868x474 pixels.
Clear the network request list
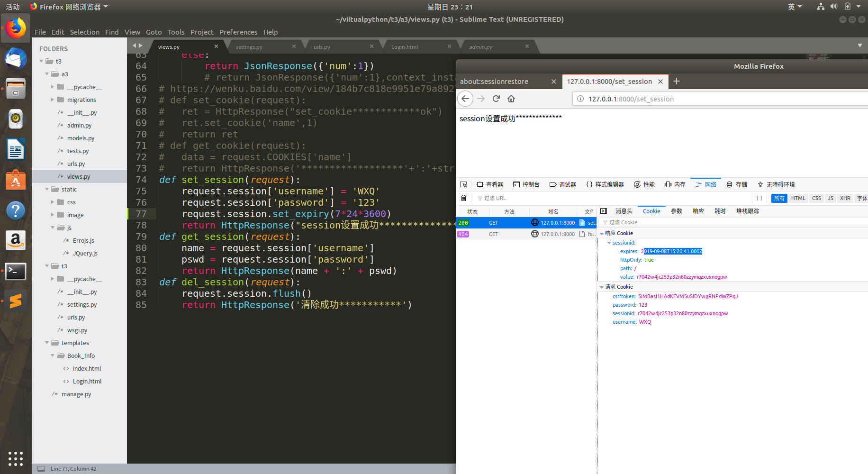tap(464, 198)
